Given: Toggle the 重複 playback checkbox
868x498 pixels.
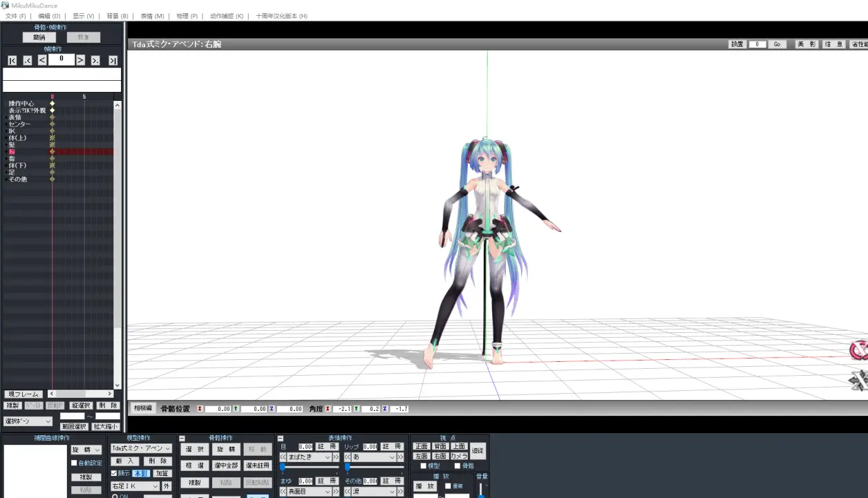Looking at the screenshot, I should [x=448, y=486].
